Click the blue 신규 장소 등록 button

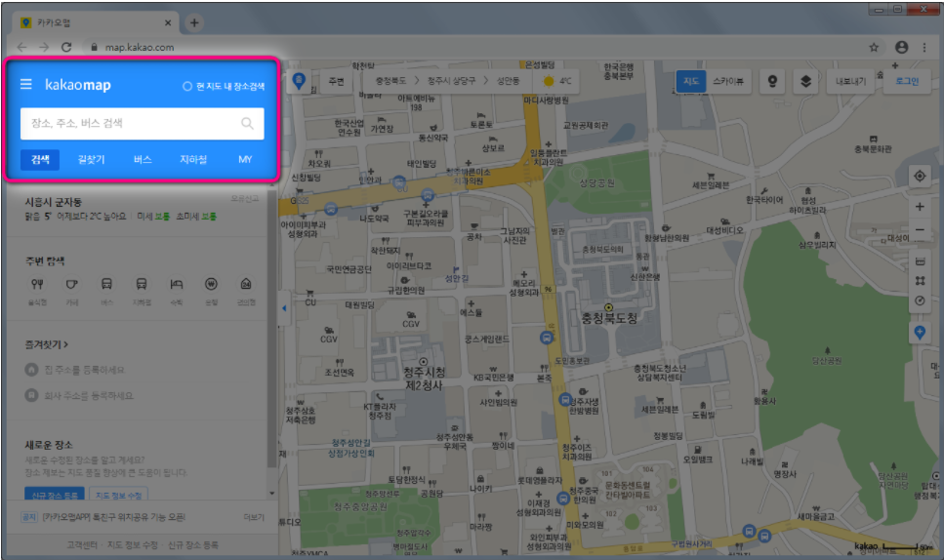(x=55, y=495)
